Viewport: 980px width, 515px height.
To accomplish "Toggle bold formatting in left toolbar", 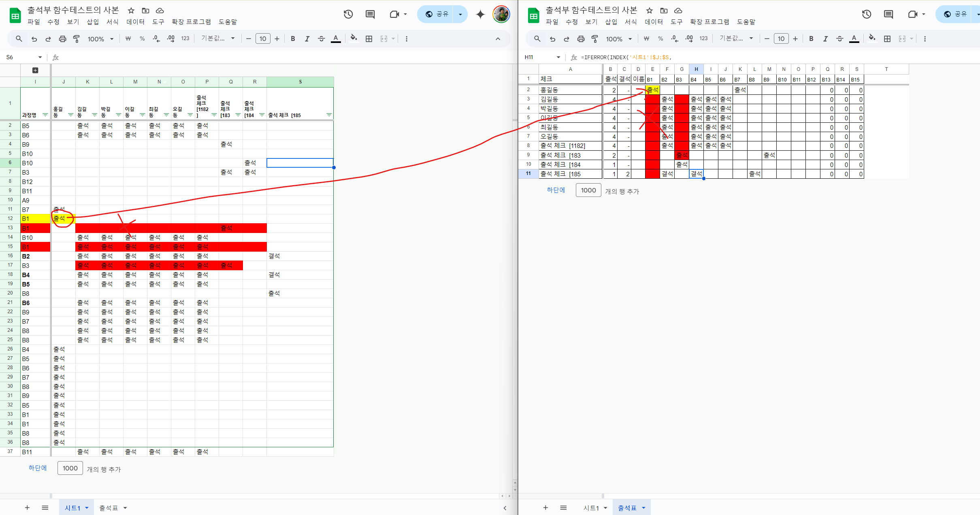I will click(293, 39).
